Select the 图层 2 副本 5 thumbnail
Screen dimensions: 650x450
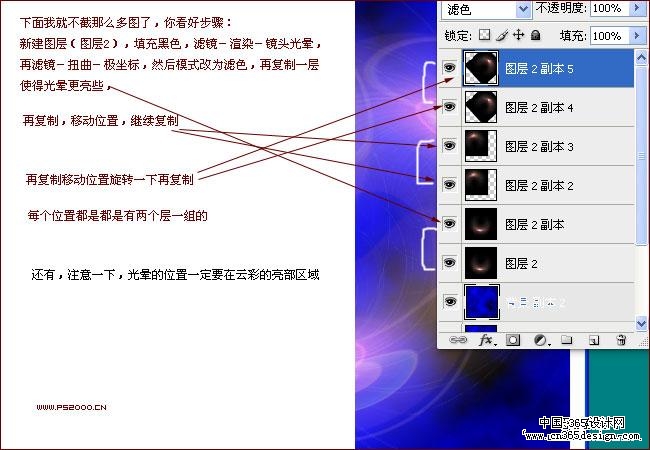(x=481, y=68)
